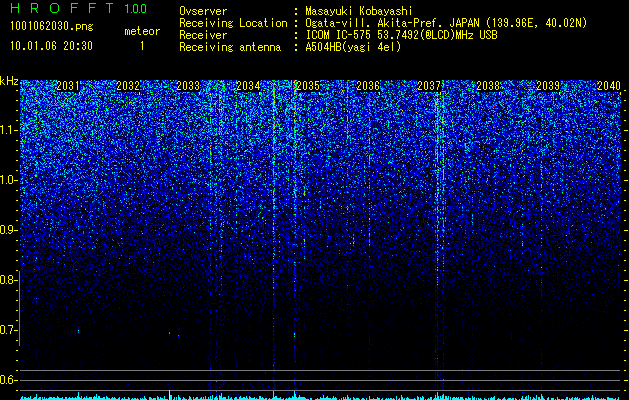The image size is (629, 400).
Task: Click the A504HB(yagi 4el) antenna value
Action: click(353, 47)
